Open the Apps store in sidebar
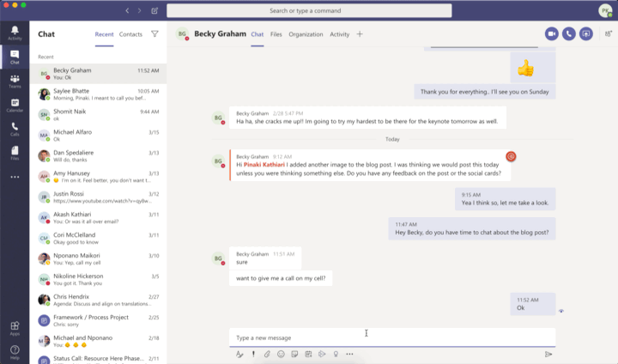The width and height of the screenshot is (618, 364). pos(15,328)
